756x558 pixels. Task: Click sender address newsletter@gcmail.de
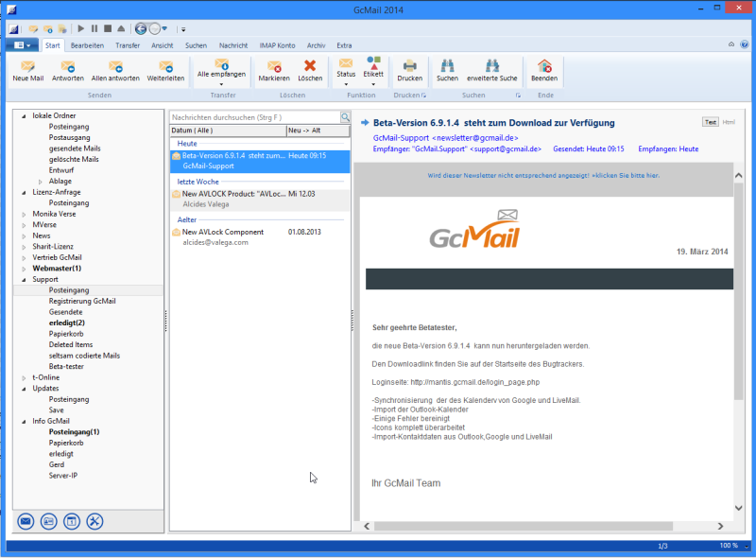475,138
